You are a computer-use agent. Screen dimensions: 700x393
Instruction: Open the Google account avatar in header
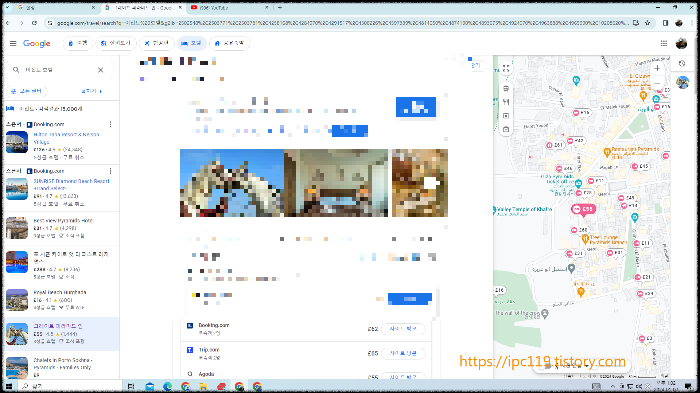[x=681, y=43]
